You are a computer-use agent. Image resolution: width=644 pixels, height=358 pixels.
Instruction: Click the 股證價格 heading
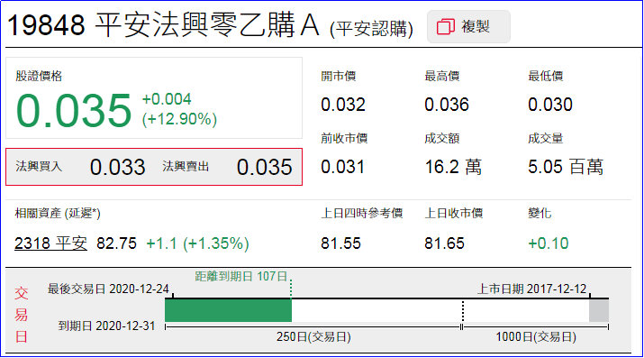39,76
